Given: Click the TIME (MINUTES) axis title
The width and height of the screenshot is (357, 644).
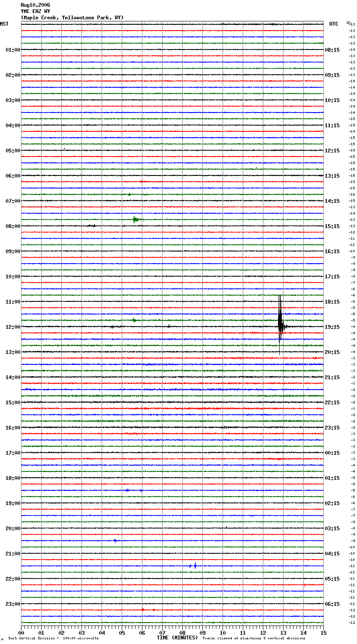Looking at the screenshot, I should pyautogui.click(x=177, y=638).
